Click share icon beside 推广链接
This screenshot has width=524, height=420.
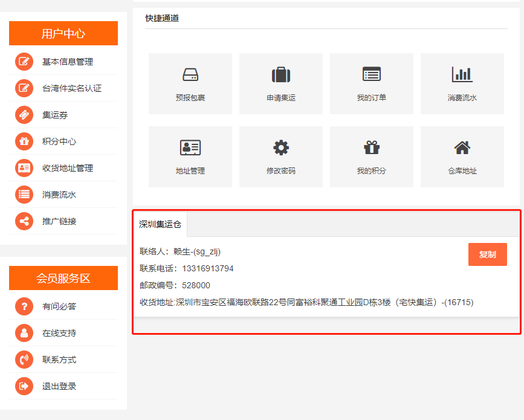click(24, 221)
